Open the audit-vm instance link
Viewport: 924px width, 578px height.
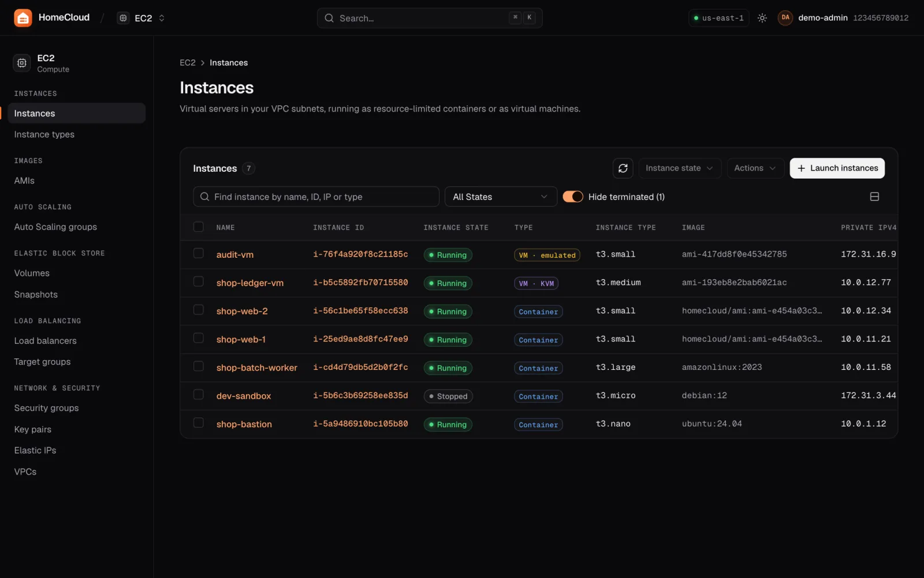[x=235, y=255]
